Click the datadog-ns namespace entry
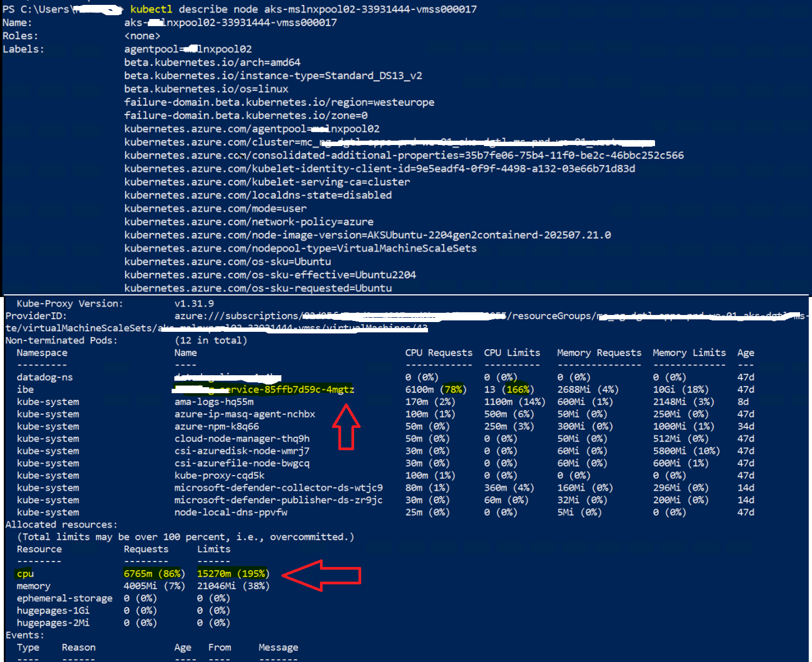This screenshot has height=662, width=812. (45, 377)
